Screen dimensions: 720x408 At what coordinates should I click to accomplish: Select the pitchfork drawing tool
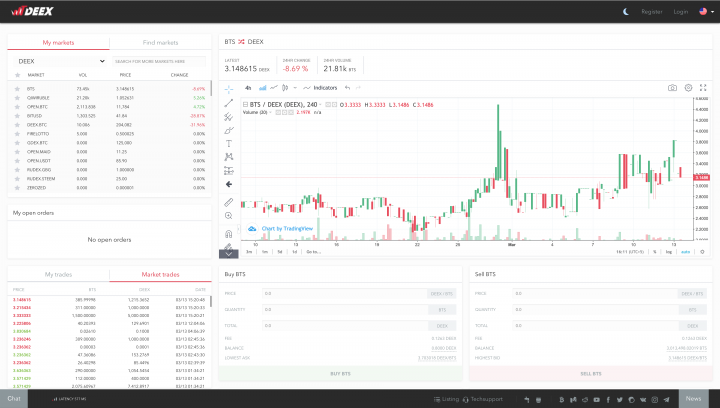click(x=229, y=117)
